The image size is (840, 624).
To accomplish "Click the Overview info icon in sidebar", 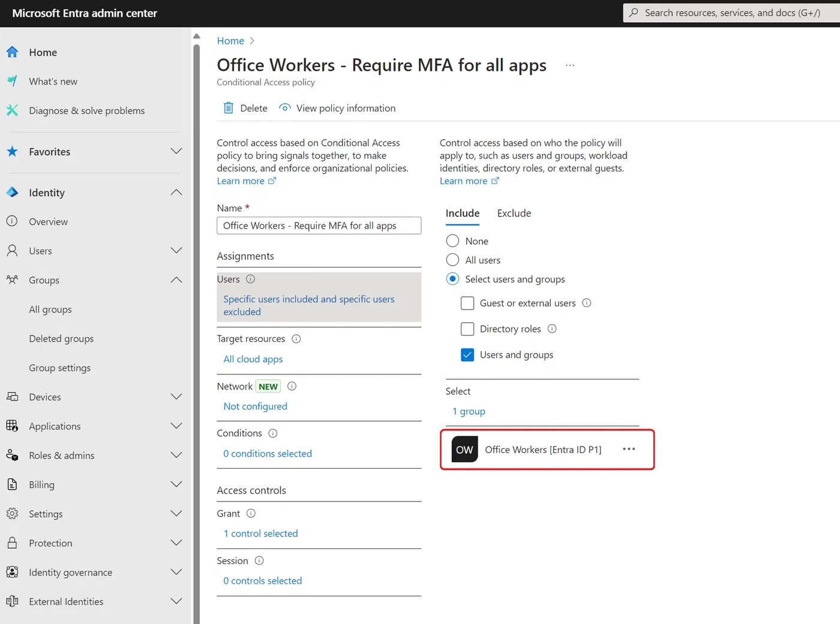I will 12,221.
